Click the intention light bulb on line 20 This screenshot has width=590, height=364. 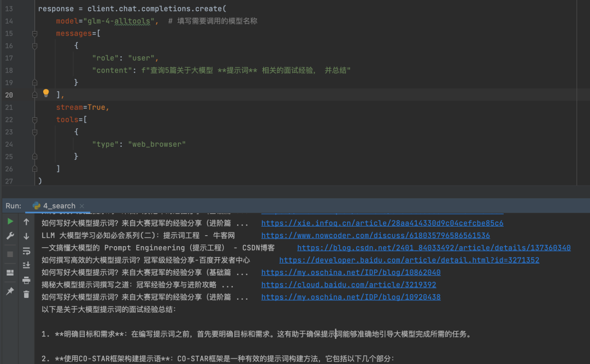(x=46, y=93)
